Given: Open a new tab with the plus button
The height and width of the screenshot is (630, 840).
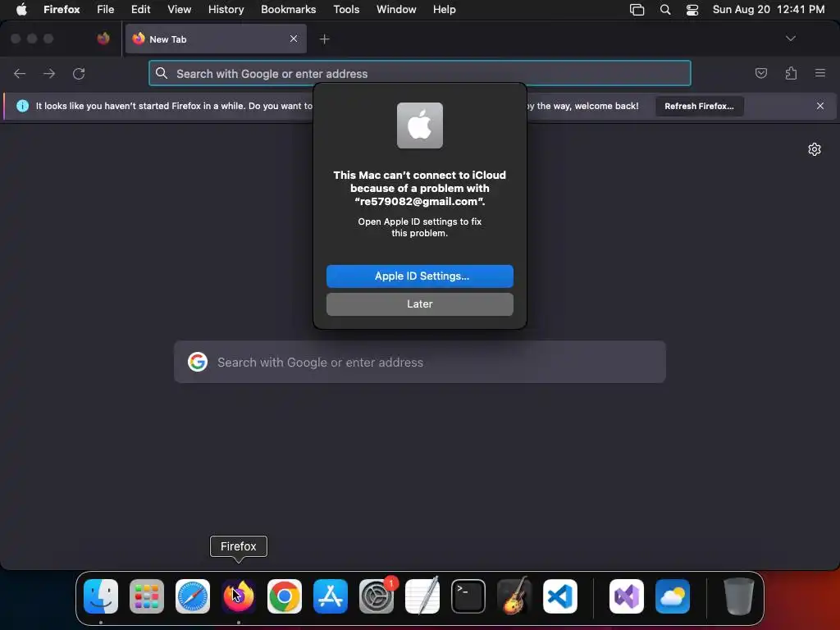Looking at the screenshot, I should (x=324, y=39).
